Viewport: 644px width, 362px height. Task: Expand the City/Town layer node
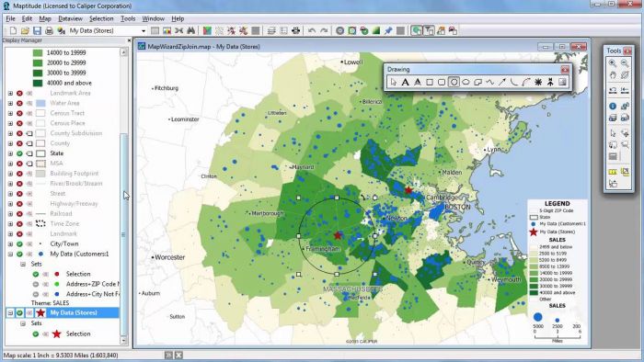point(10,243)
